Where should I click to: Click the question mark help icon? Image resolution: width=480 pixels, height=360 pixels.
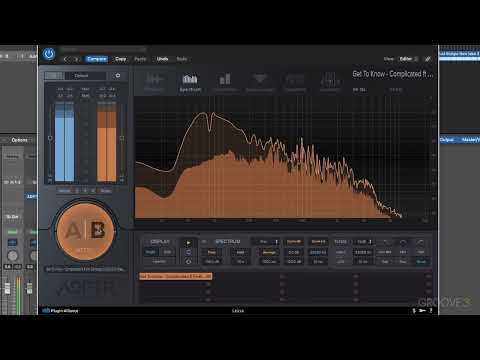(431, 311)
